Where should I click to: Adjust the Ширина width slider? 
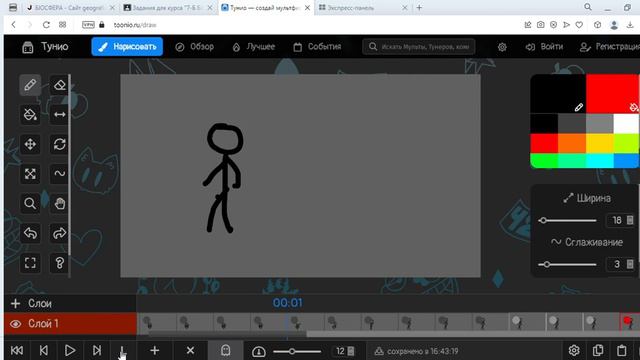coord(567,220)
